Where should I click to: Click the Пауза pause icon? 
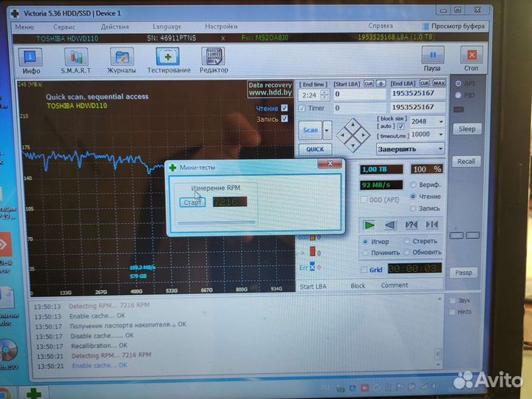click(x=432, y=58)
